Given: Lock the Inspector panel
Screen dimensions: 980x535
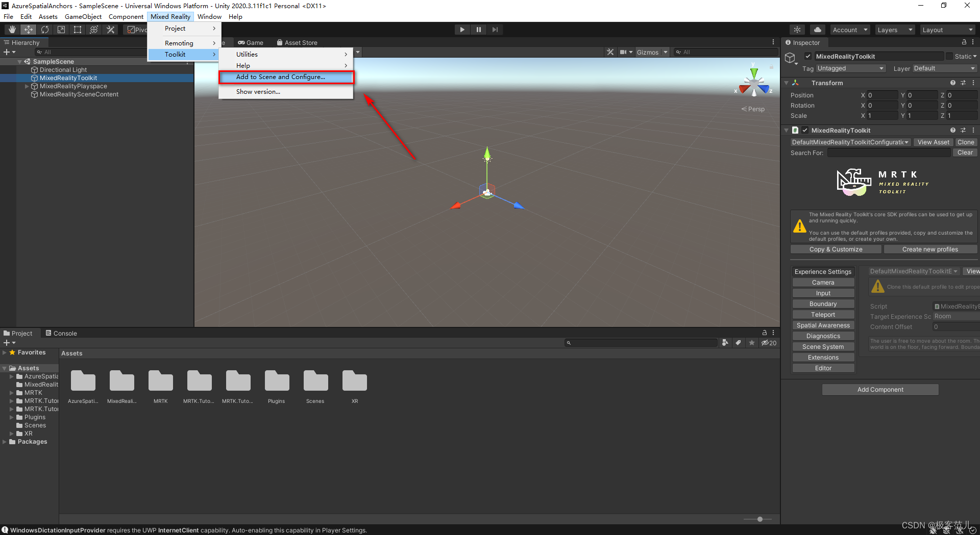Looking at the screenshot, I should tap(964, 42).
